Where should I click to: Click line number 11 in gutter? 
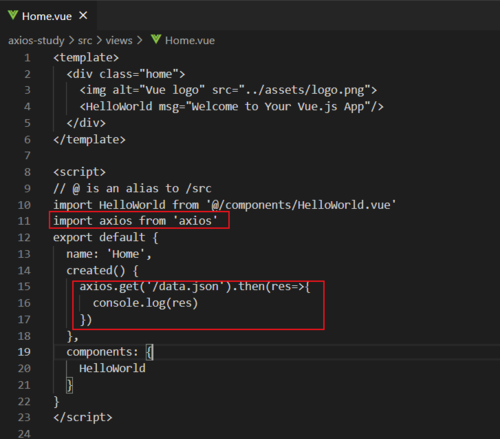coord(24,221)
